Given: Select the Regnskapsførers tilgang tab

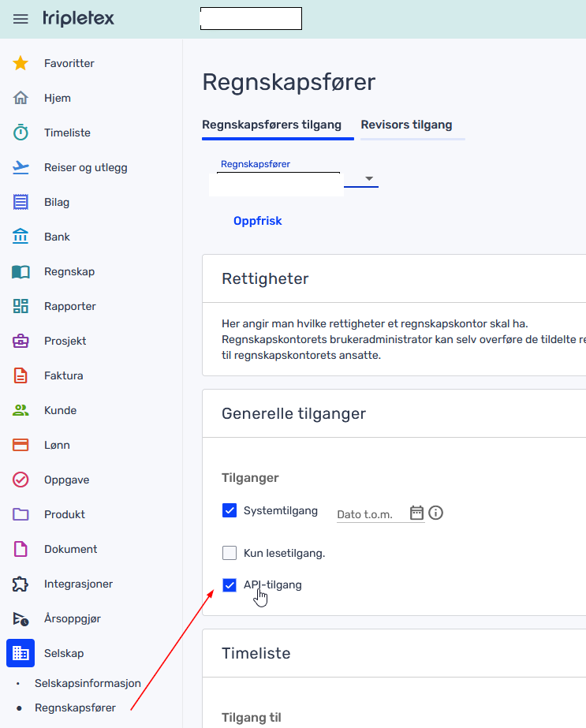Looking at the screenshot, I should point(271,125).
